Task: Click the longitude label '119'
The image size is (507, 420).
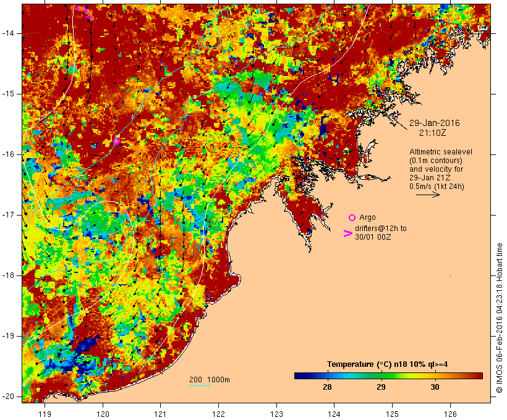Action: (x=45, y=414)
